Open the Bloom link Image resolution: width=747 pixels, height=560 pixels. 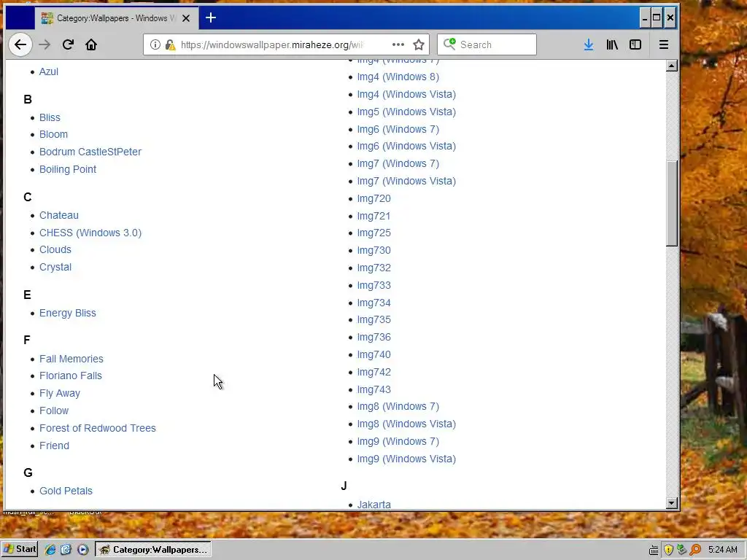click(x=53, y=135)
